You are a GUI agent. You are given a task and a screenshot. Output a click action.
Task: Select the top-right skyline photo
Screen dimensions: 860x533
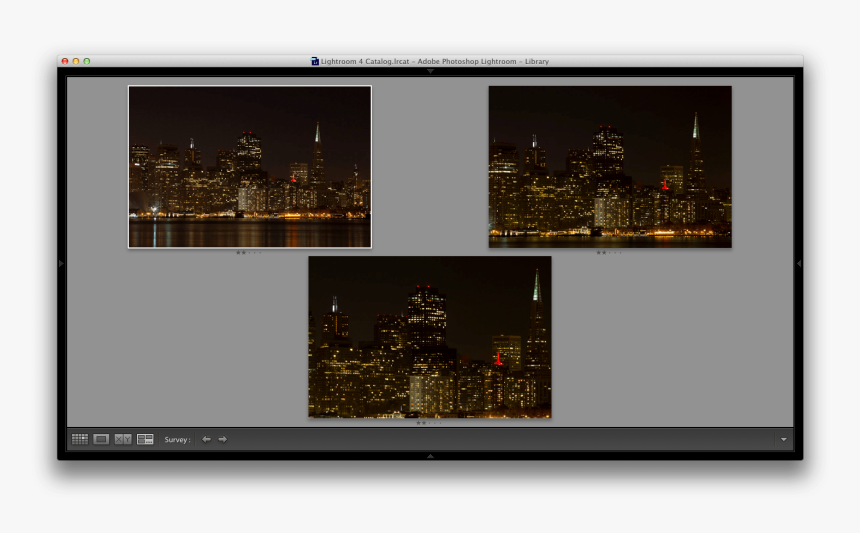click(609, 166)
